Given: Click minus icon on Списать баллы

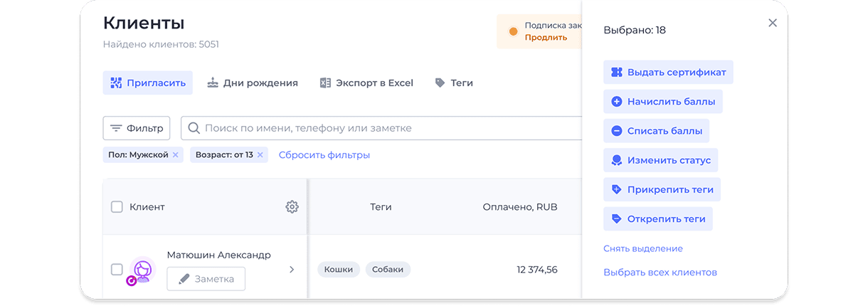Looking at the screenshot, I should click(617, 131).
